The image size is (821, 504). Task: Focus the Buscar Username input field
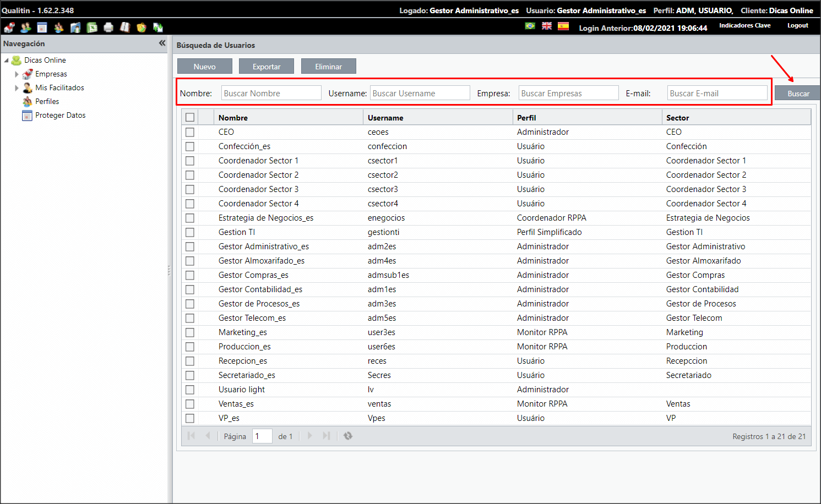(420, 93)
